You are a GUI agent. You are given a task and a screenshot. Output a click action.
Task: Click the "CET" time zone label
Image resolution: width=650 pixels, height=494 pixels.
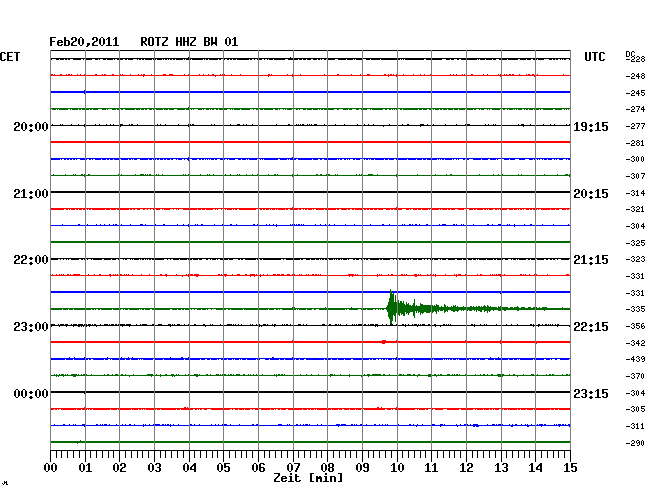(10, 57)
